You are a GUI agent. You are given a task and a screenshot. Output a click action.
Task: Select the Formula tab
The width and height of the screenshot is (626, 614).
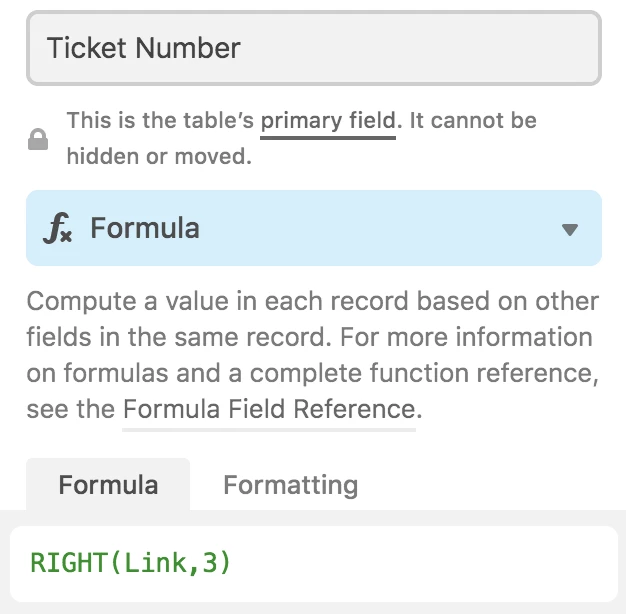pos(108,485)
